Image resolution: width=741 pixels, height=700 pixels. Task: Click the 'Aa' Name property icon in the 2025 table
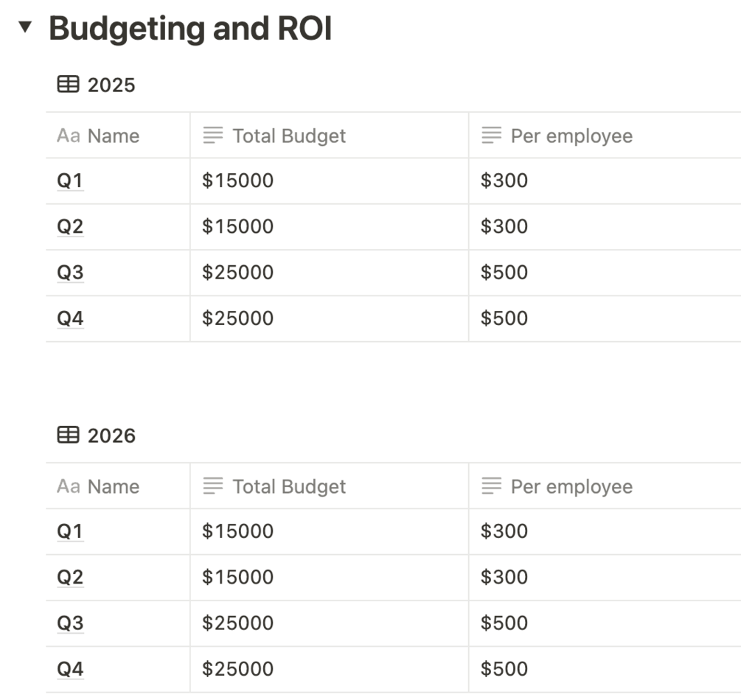pyautogui.click(x=68, y=136)
